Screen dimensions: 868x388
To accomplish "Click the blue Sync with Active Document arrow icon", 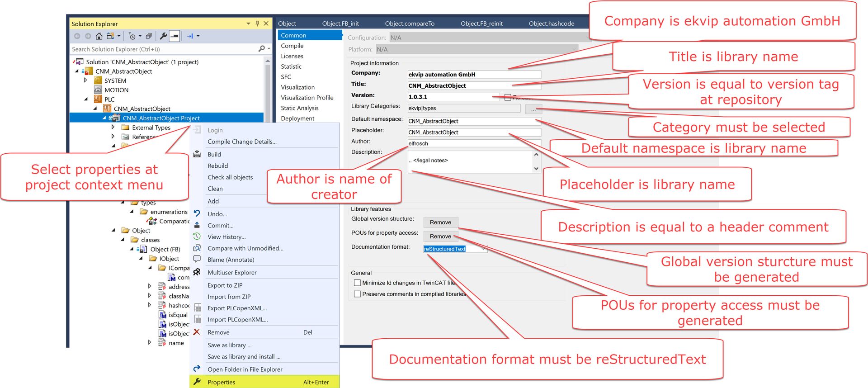I will pos(190,36).
